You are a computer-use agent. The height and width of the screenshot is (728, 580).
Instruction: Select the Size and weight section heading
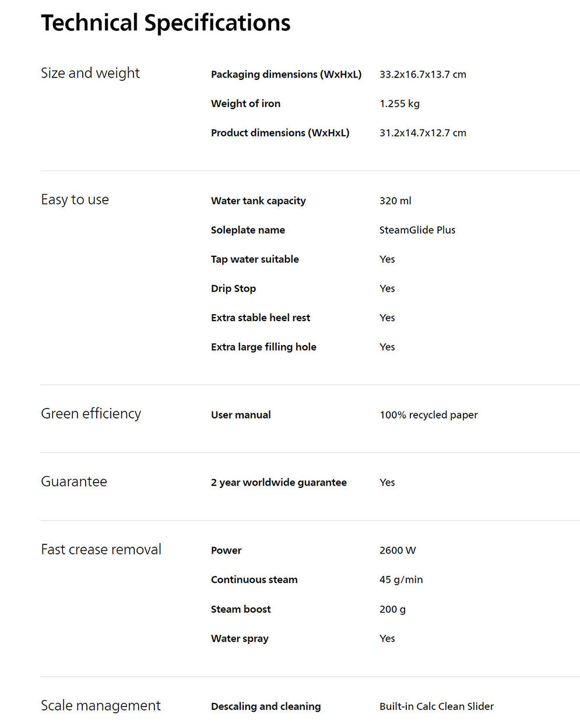pyautogui.click(x=90, y=73)
